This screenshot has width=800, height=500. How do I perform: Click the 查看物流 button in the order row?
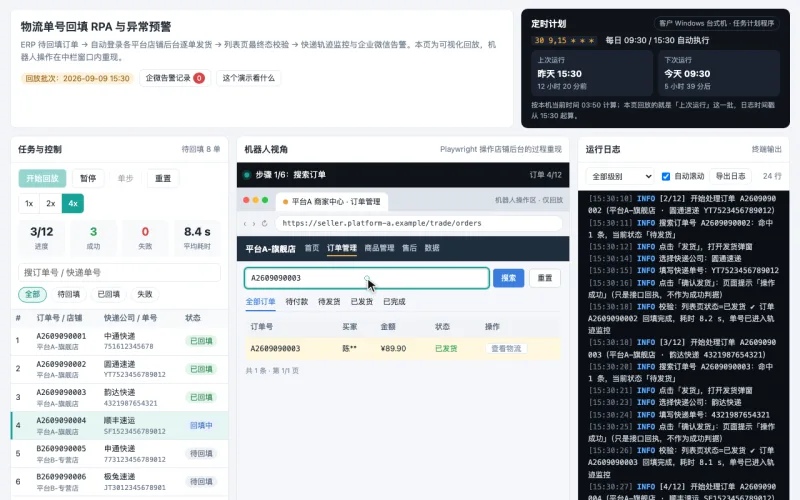point(506,348)
